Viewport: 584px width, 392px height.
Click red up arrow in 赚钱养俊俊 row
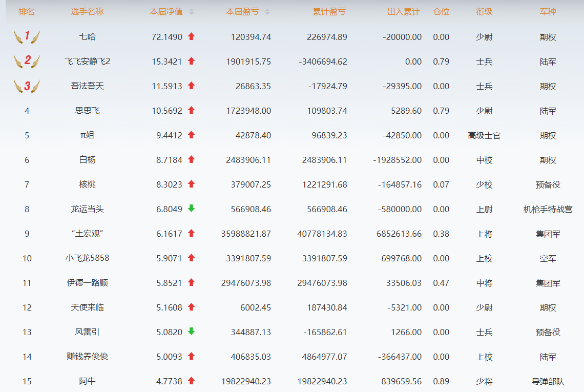tap(192, 356)
